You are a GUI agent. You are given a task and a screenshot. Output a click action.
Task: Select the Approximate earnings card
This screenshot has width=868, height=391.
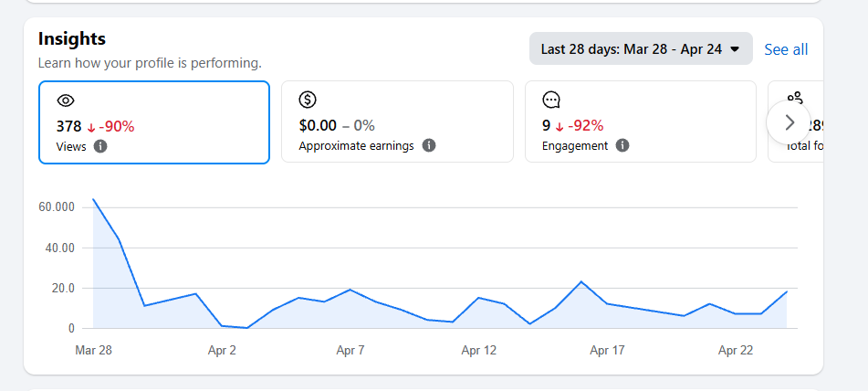[397, 122]
